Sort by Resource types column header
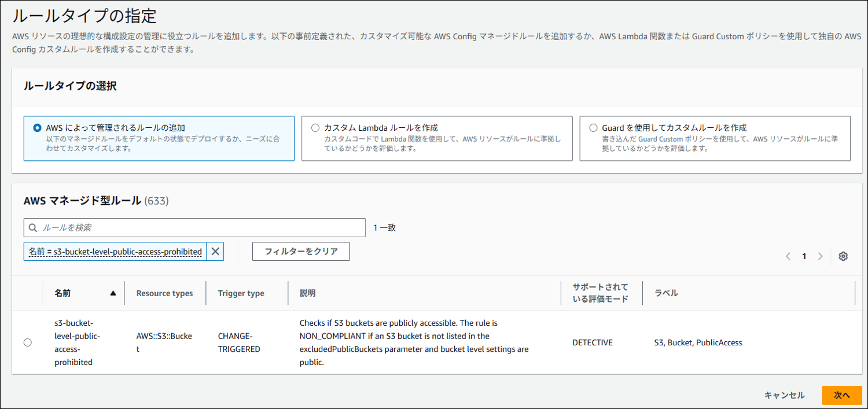 point(164,293)
